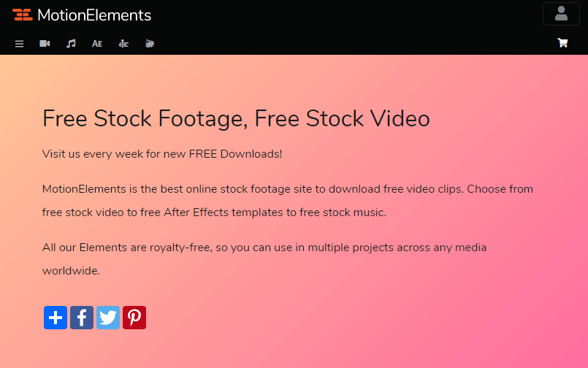
Task: Go home via MotionElements wordmark text
Action: 94,15
